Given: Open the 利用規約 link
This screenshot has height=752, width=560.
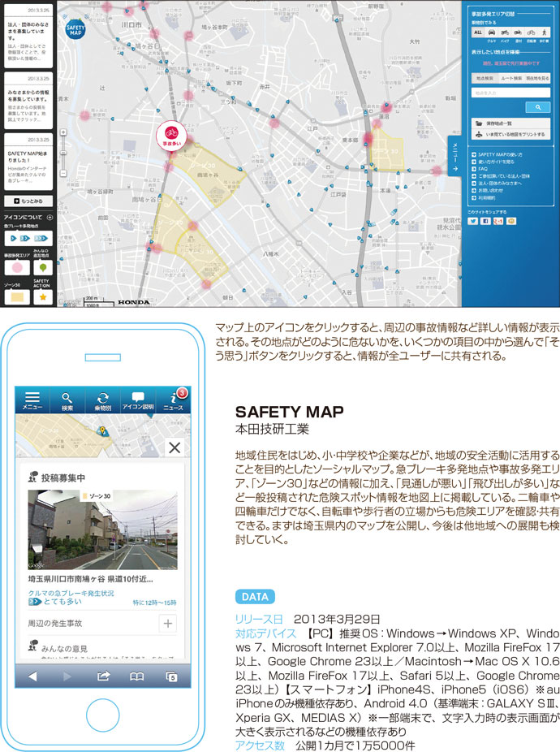Looking at the screenshot, I should click(485, 197).
